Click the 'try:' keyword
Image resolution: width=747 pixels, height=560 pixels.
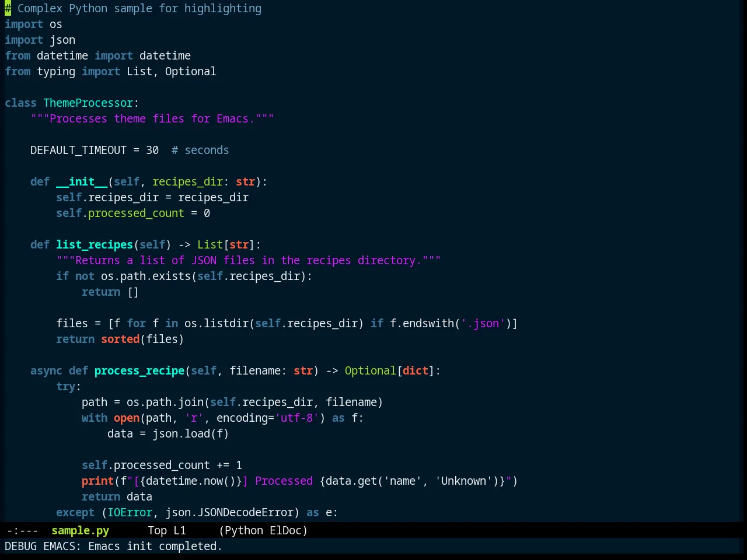point(69,386)
